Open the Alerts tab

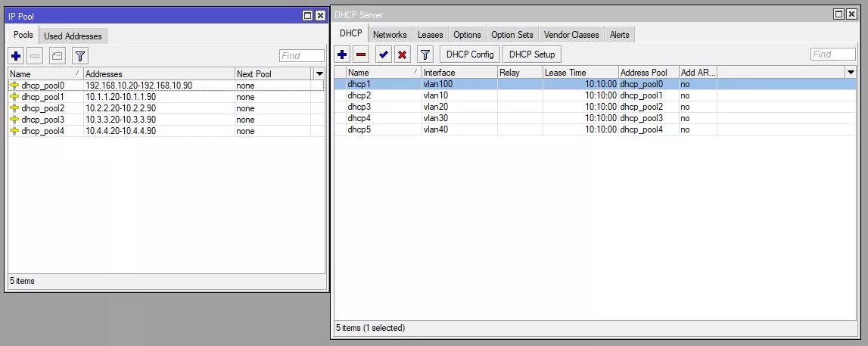pos(620,34)
